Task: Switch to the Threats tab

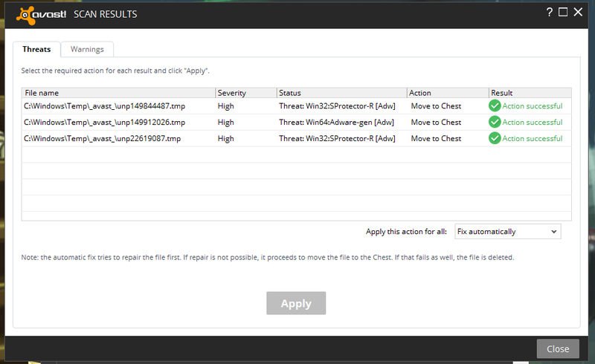Action: (36, 49)
